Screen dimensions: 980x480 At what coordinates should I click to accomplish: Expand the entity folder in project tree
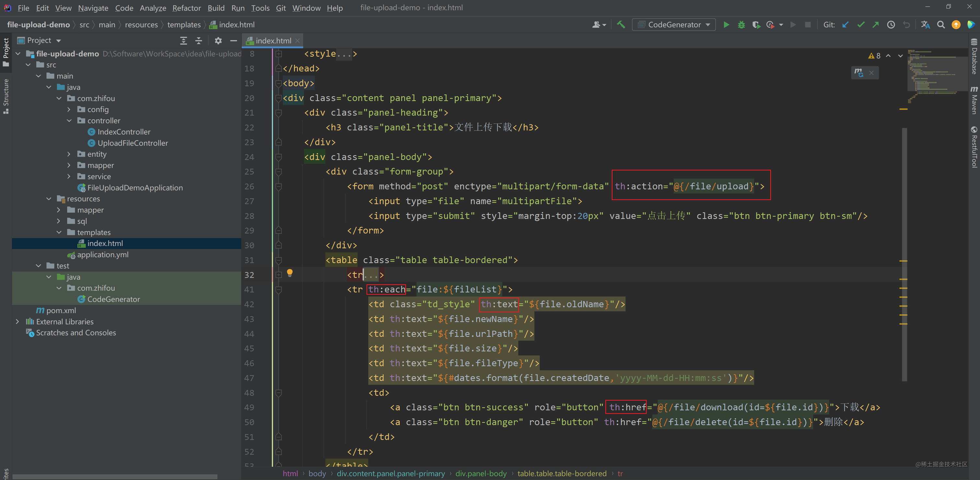pyautogui.click(x=69, y=154)
